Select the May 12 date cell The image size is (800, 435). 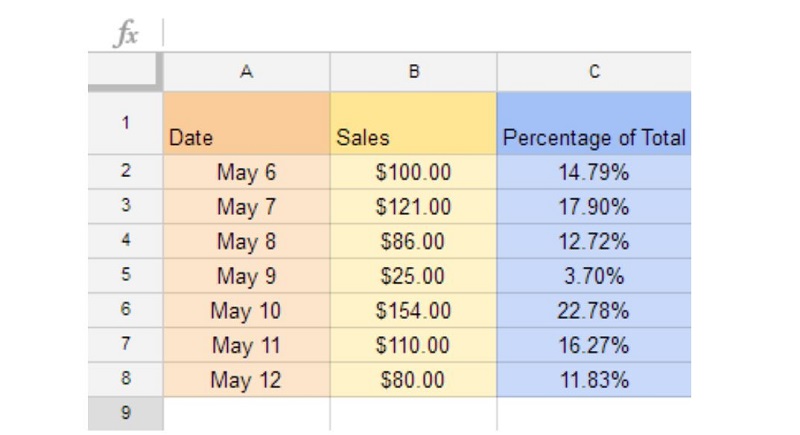pos(246,379)
